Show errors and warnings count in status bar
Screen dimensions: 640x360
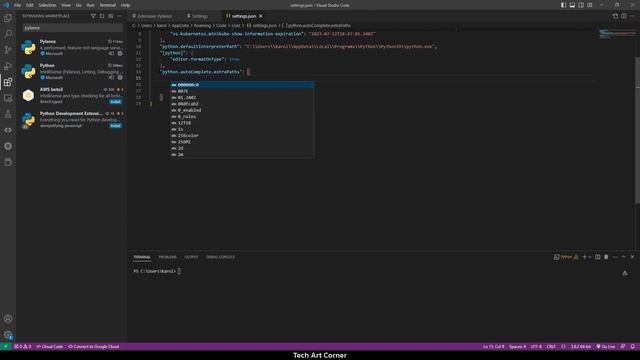[23, 347]
